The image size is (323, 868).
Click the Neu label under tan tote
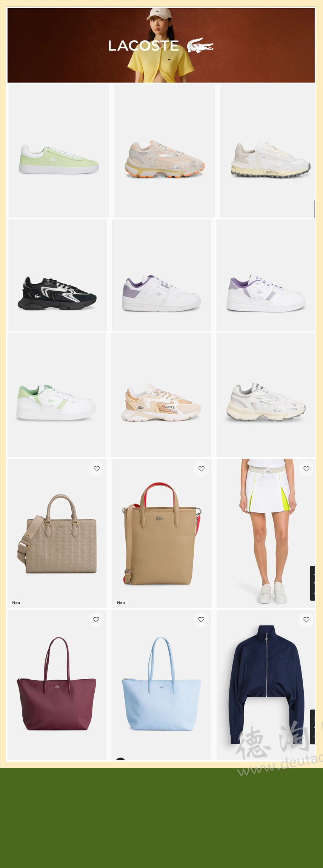tap(121, 603)
